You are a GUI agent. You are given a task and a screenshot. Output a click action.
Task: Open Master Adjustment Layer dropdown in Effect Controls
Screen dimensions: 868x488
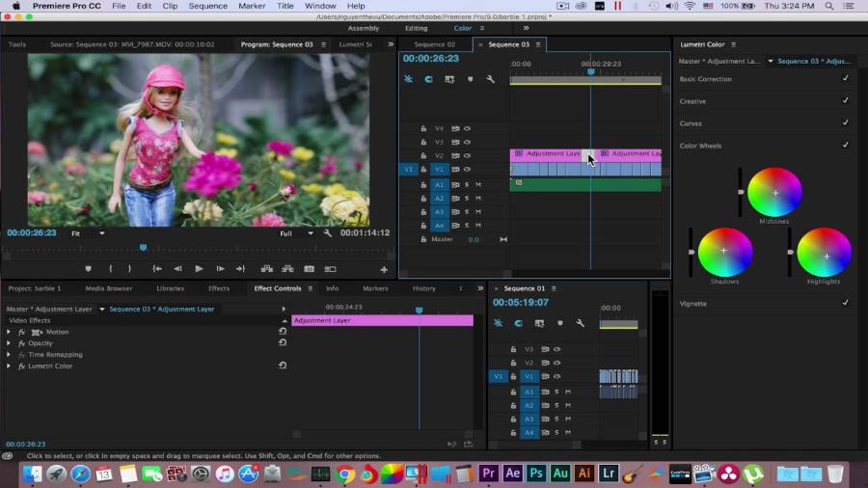102,310
